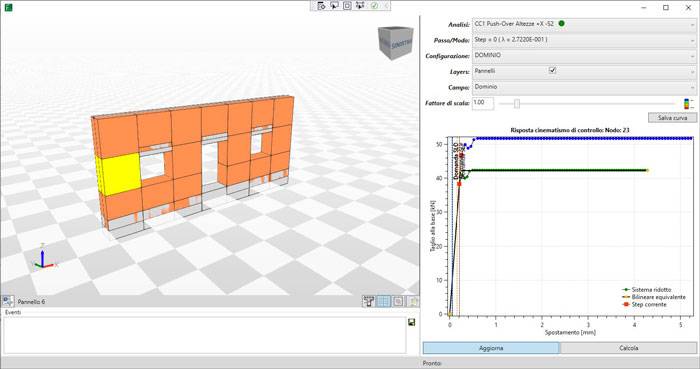Screen dimensions: 700x369
Task: Click the Aggiorna button
Action: [491, 348]
